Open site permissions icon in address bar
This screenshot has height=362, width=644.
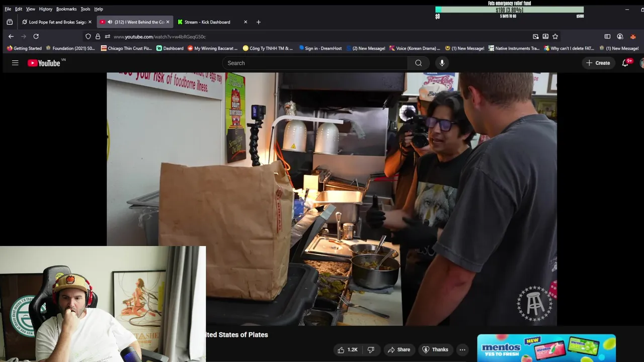(x=107, y=37)
